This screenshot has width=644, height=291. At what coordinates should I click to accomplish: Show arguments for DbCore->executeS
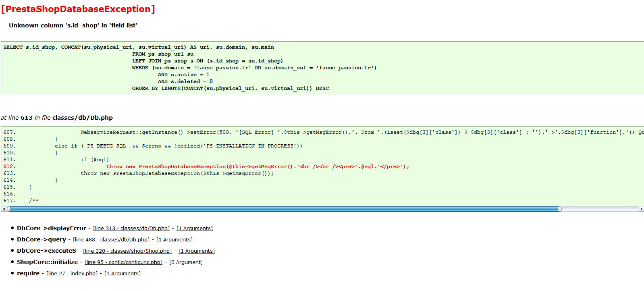(197, 251)
